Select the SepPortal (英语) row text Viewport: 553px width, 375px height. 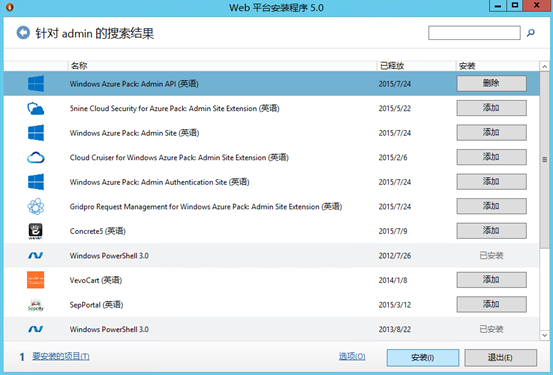coord(96,304)
